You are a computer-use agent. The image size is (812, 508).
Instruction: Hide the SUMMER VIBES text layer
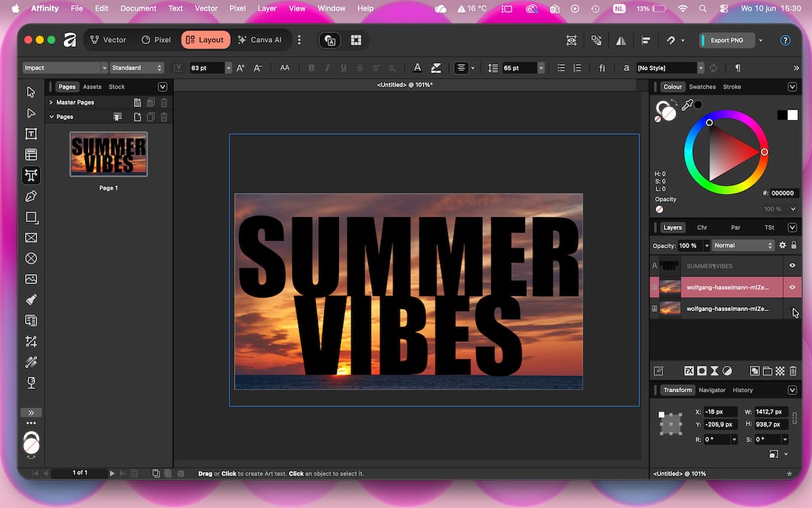tap(792, 266)
